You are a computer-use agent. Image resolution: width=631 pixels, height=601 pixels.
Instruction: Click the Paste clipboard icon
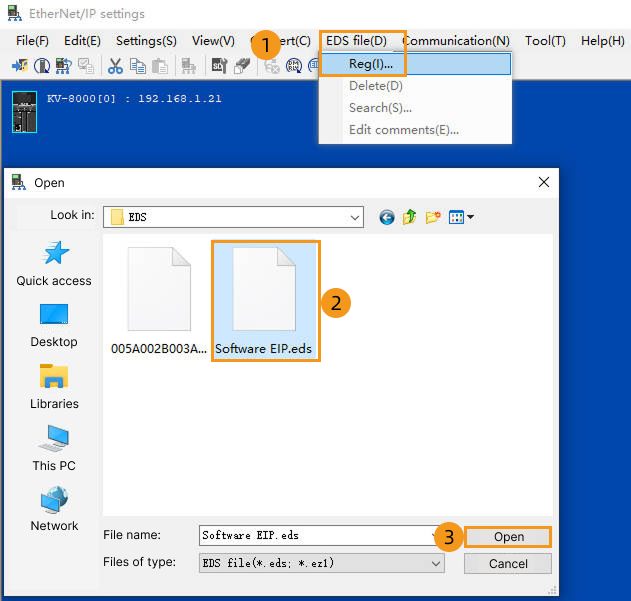tap(160, 66)
